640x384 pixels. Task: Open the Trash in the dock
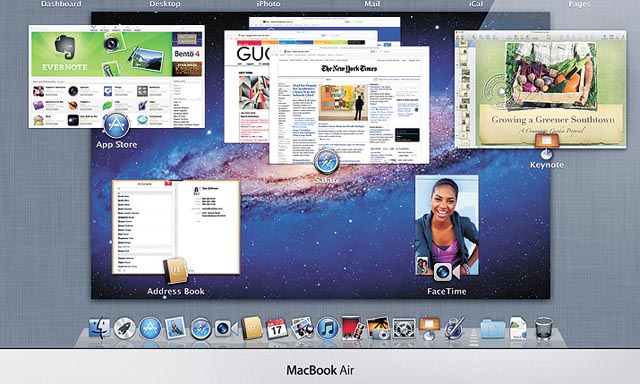point(544,329)
